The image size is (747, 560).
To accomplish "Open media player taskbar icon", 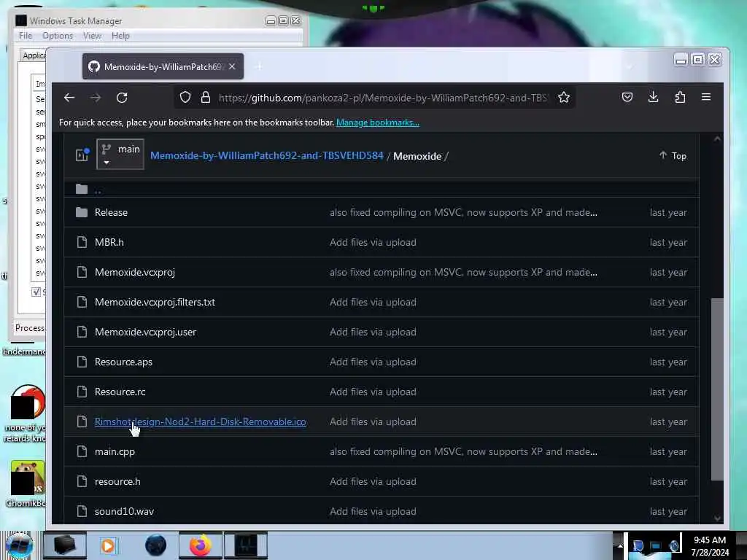I will pyautogui.click(x=108, y=545).
